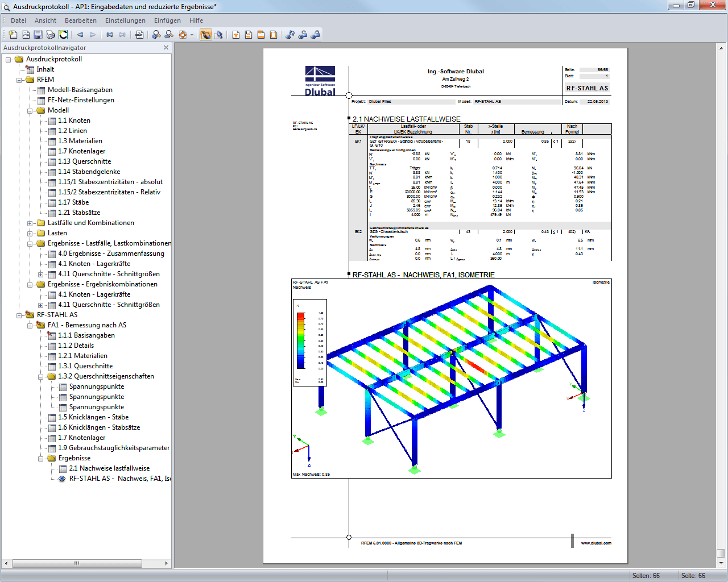This screenshot has width=728, height=582.
Task: Open the Datei menu
Action: click(x=18, y=20)
